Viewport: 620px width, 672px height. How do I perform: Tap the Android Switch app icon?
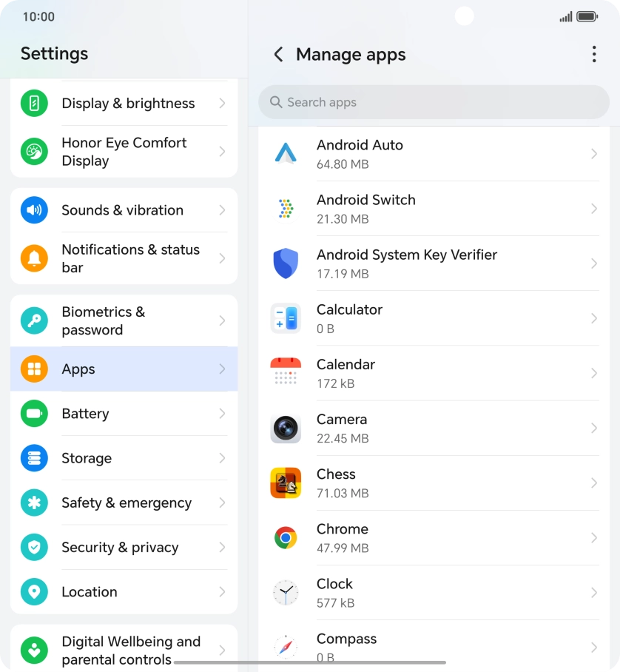[x=286, y=209]
